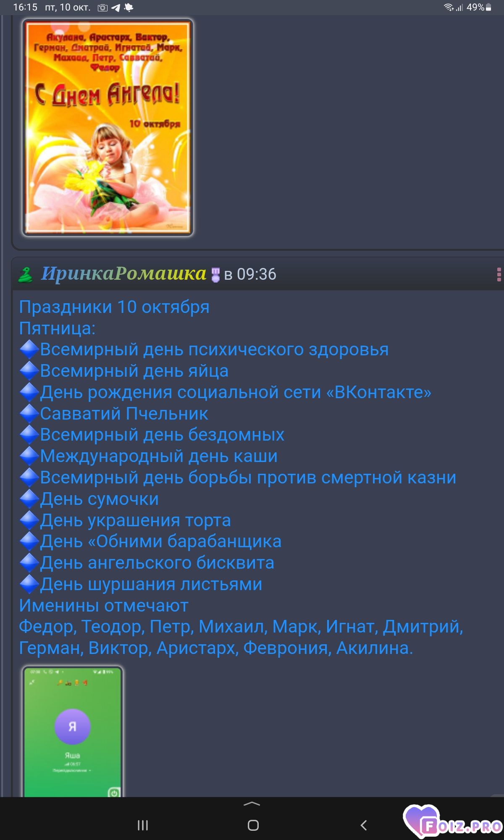504x840 pixels.
Task: Tap the Wi-Fi signal status icon
Action: pyautogui.click(x=449, y=7)
